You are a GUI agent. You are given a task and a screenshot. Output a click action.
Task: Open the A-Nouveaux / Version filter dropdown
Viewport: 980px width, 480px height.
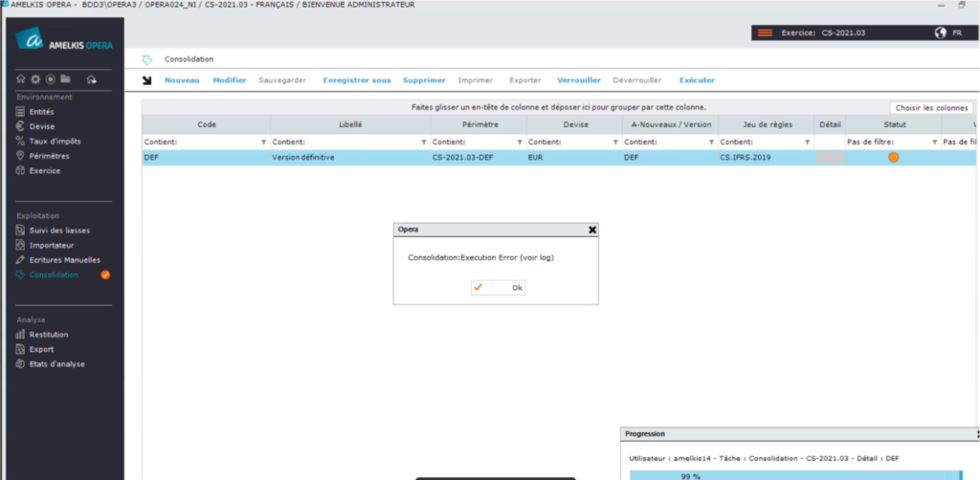point(711,142)
